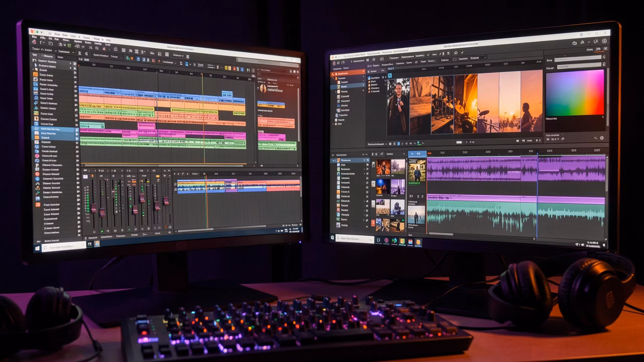Click the Windows Start button on left monitor taskbar
The width and height of the screenshot is (644, 362).
click(37, 248)
